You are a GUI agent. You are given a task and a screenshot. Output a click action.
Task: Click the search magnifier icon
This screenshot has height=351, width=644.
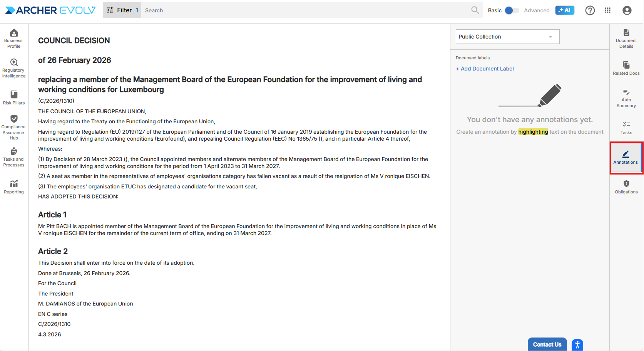(475, 10)
